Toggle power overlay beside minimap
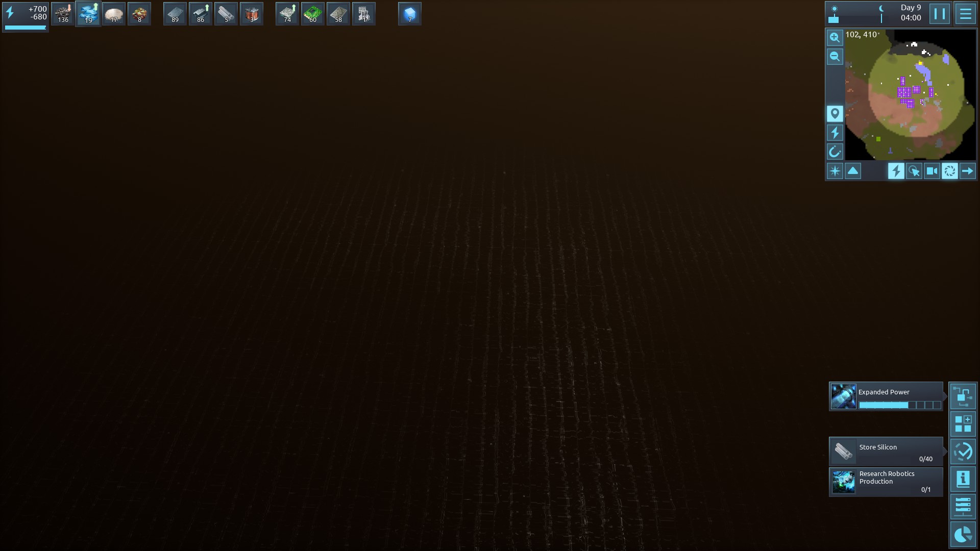This screenshot has height=551, width=980. pyautogui.click(x=835, y=133)
